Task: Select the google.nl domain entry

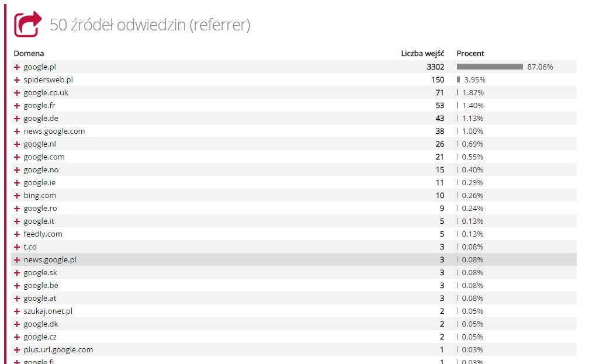Action: [x=40, y=144]
